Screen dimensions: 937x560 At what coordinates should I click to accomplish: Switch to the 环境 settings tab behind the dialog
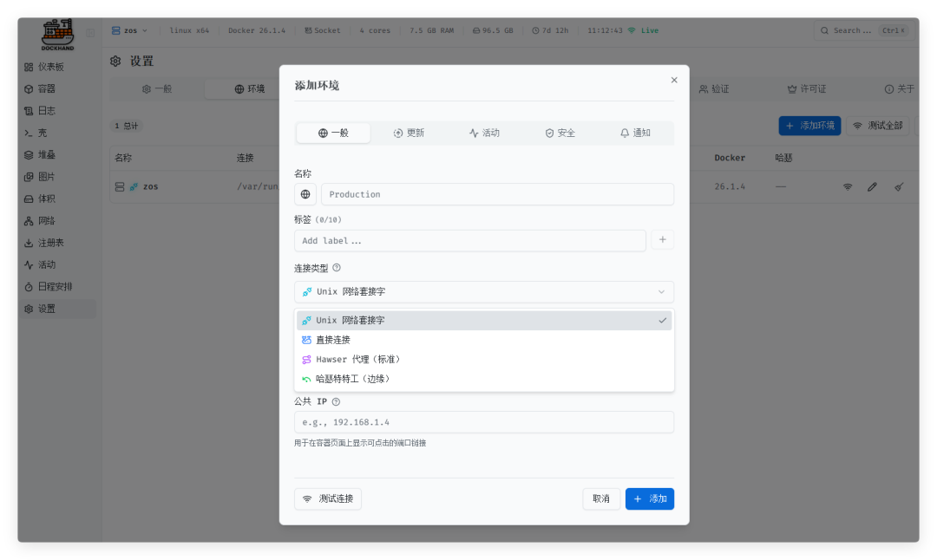tap(250, 89)
